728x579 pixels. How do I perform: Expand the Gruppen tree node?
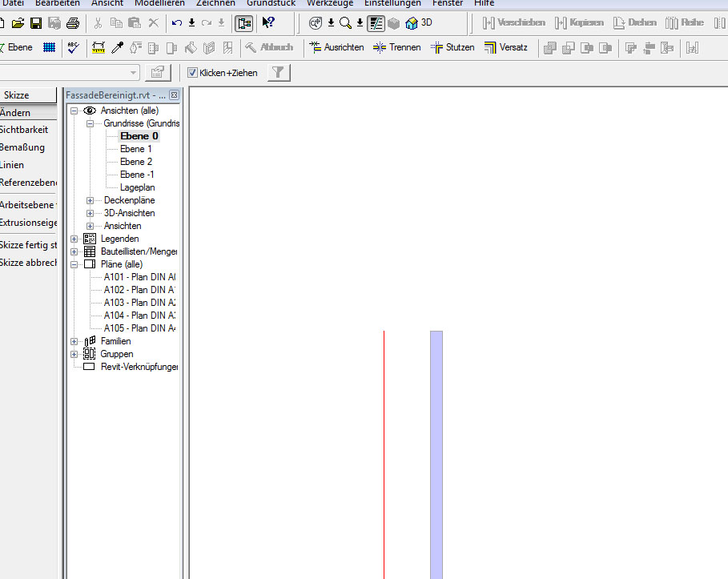(x=74, y=354)
